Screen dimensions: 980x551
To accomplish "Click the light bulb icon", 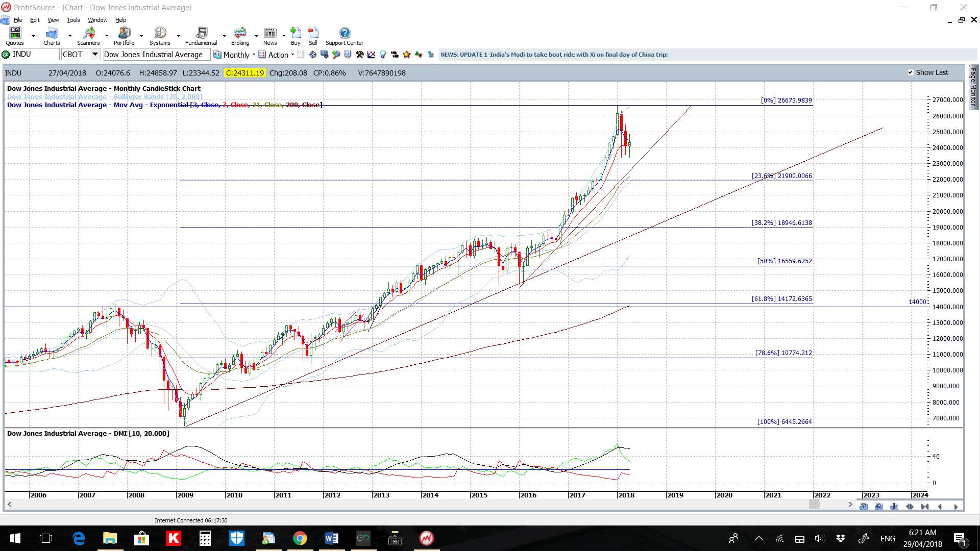I will [383, 55].
